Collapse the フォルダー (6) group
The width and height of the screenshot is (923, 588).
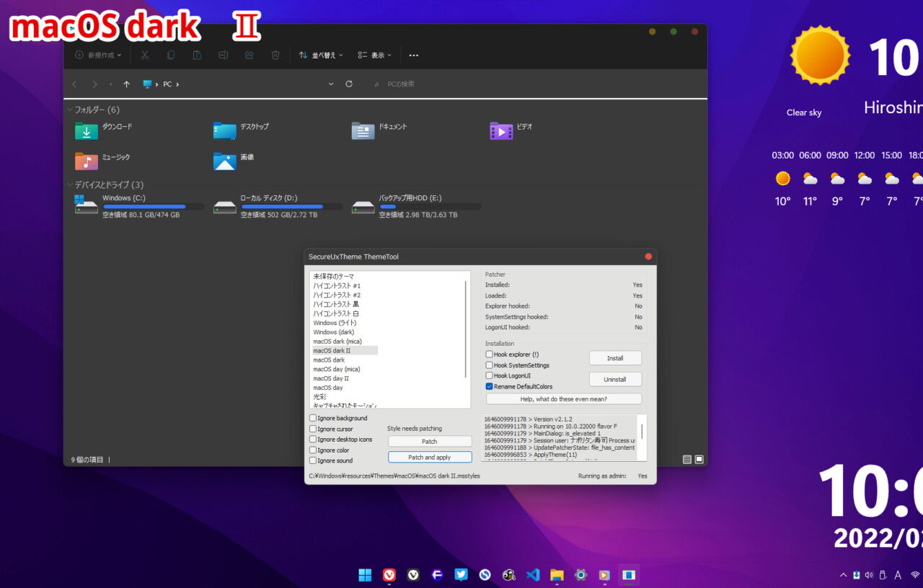pos(69,110)
